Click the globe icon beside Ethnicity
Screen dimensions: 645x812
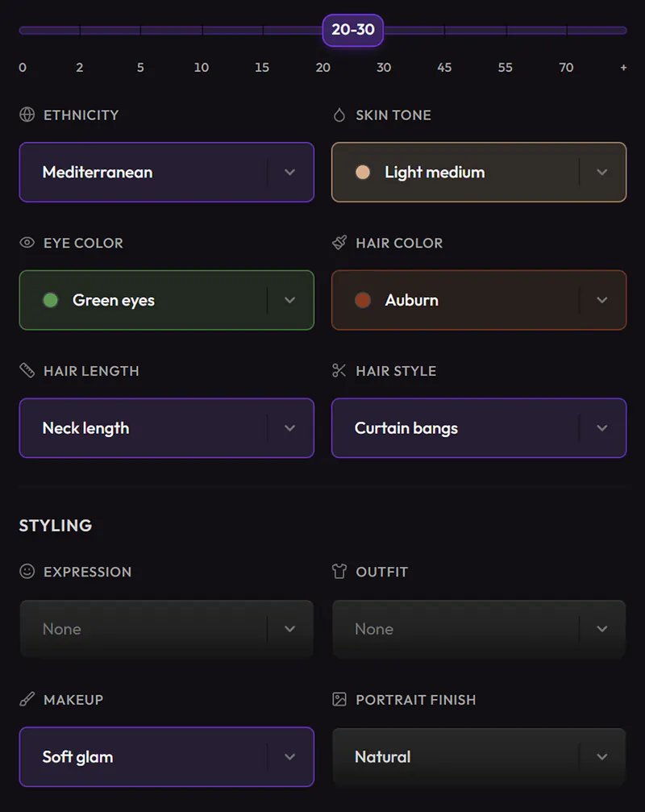point(27,115)
